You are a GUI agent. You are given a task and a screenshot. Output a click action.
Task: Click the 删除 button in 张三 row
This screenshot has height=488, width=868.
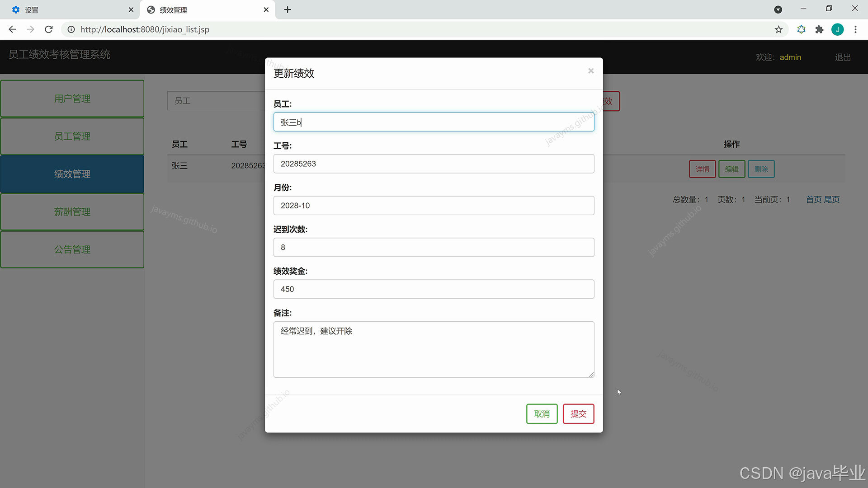click(761, 169)
